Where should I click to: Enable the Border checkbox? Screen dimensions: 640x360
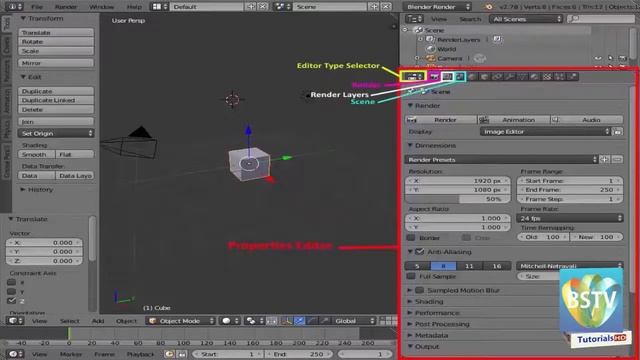411,238
